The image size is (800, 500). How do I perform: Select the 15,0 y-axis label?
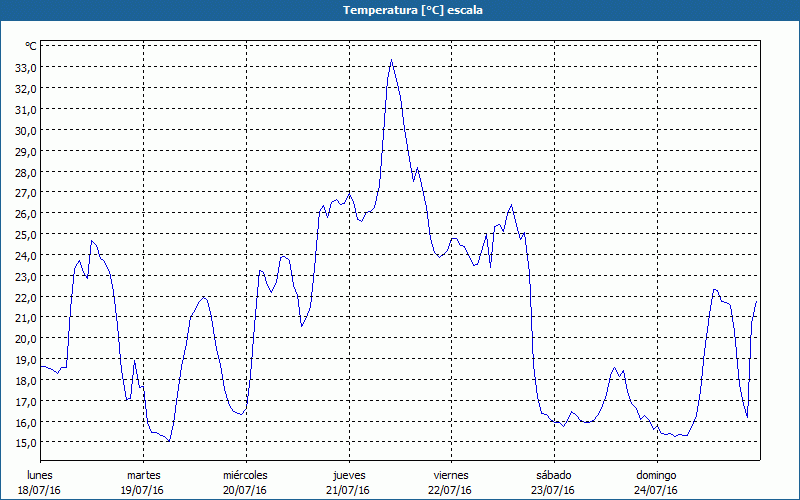pyautogui.click(x=25, y=442)
